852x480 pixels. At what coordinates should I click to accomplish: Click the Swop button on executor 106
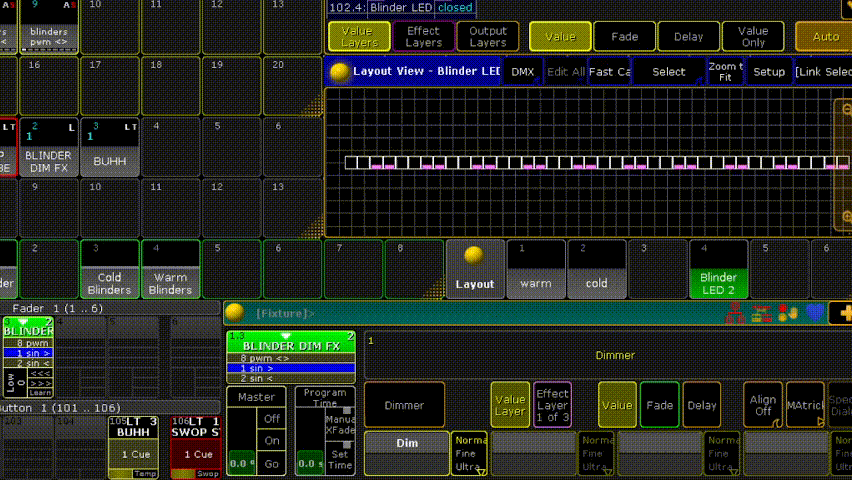(208, 473)
